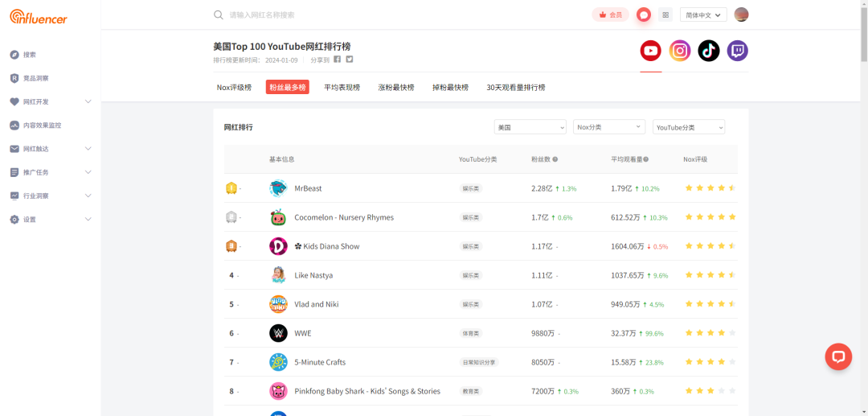Viewport: 868px width, 416px height.
Task: Open the floating chat support button
Action: [x=838, y=356]
